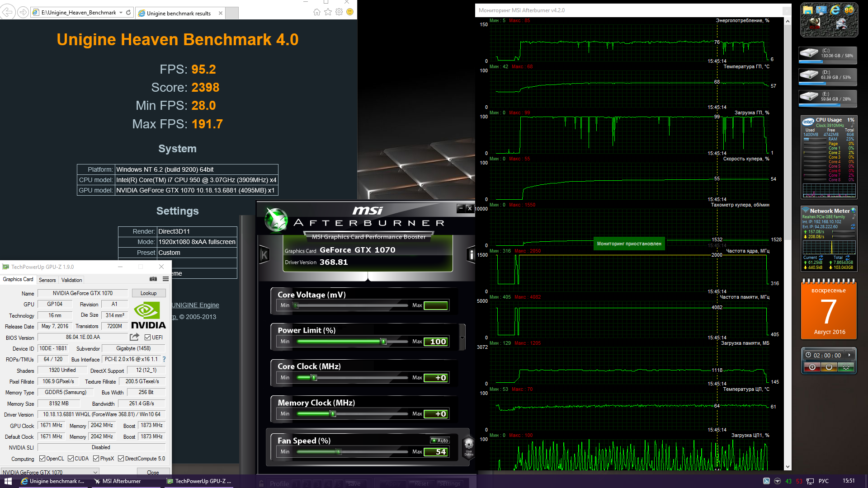Toggle fan speed Auto mode
Screen dimensions: 868x488
[439, 441]
